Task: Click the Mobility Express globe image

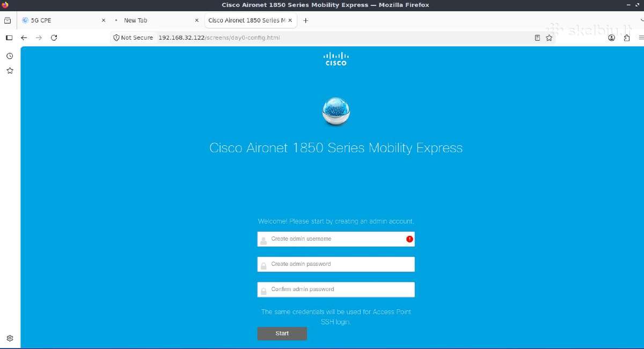Action: coord(336,112)
